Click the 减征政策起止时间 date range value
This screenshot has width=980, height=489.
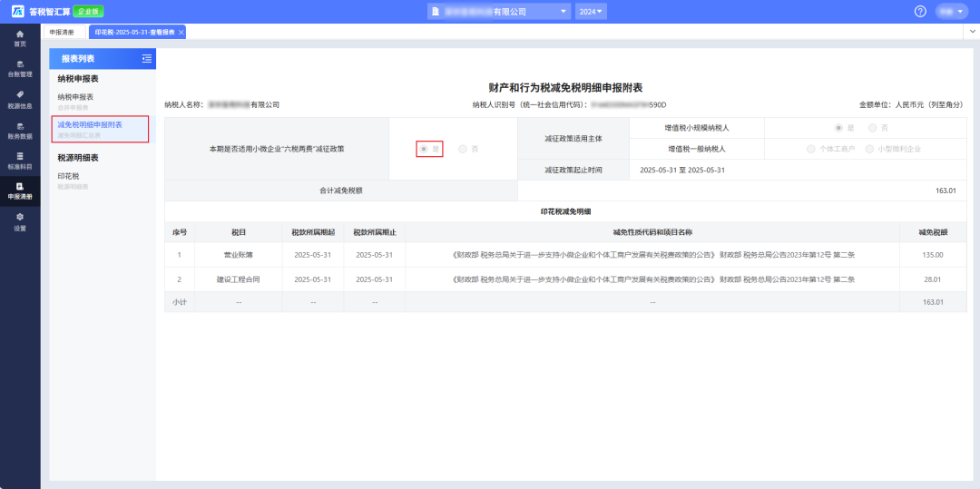pos(682,170)
